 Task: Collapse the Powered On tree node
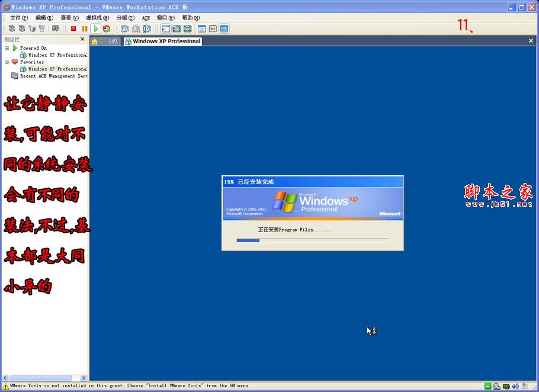point(7,48)
